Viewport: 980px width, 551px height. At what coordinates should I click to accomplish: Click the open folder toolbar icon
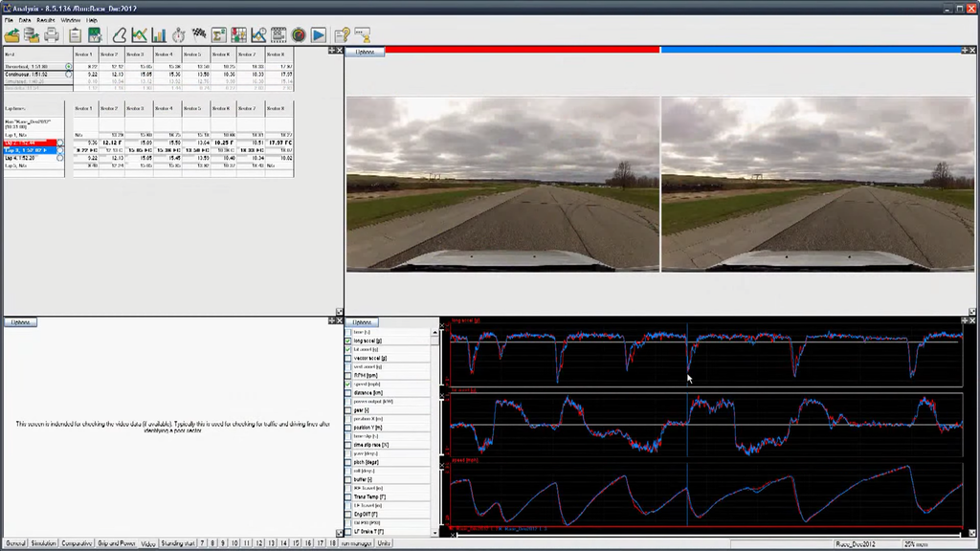12,35
